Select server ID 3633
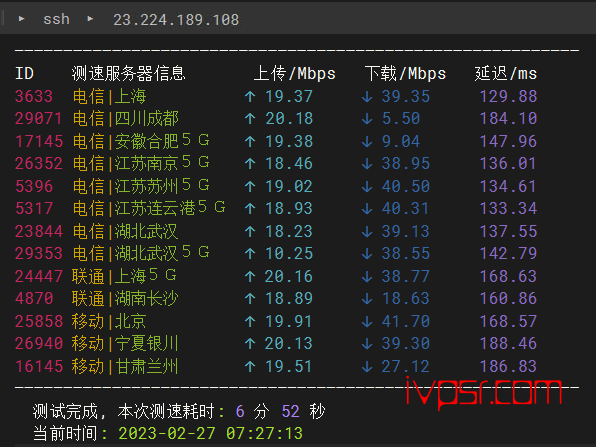The height and width of the screenshot is (447, 596). [x=34, y=96]
